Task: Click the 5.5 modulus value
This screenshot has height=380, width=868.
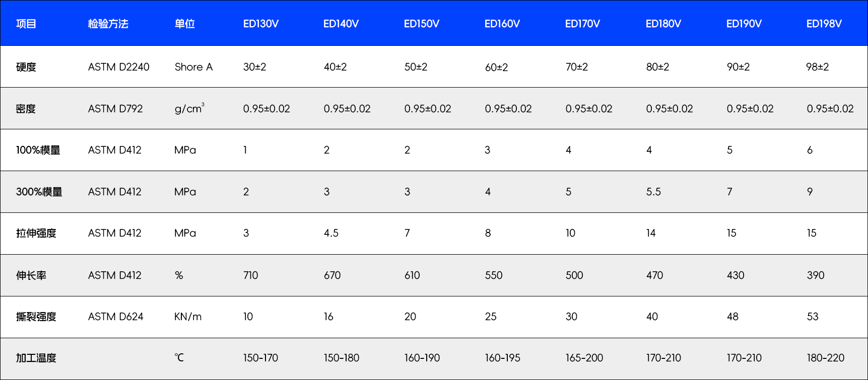Action: [653, 192]
